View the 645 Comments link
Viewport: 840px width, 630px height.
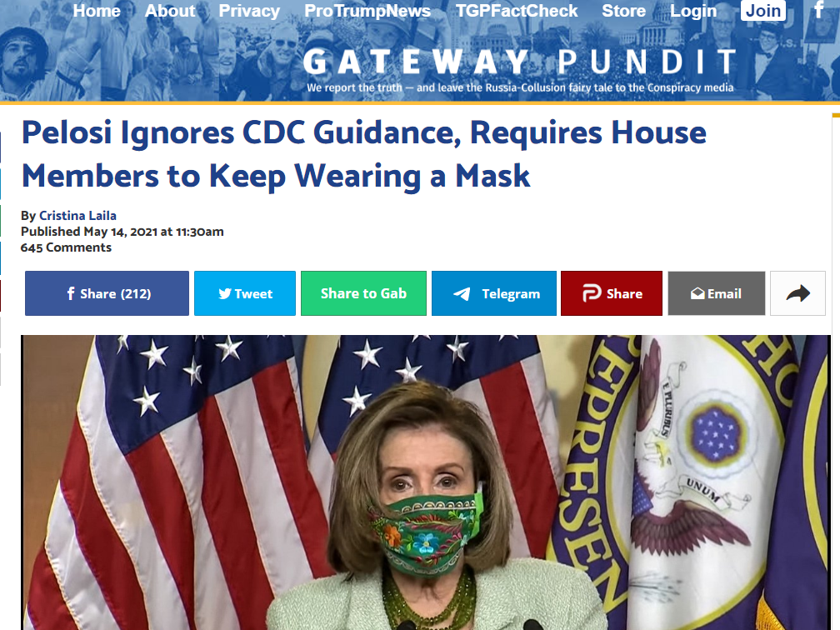click(x=66, y=247)
